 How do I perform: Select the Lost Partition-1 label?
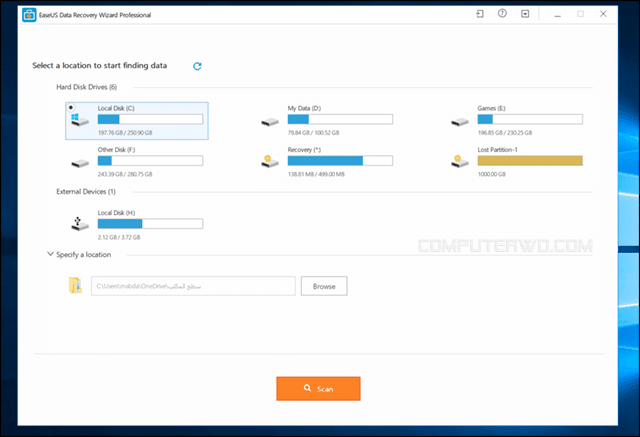(x=498, y=150)
